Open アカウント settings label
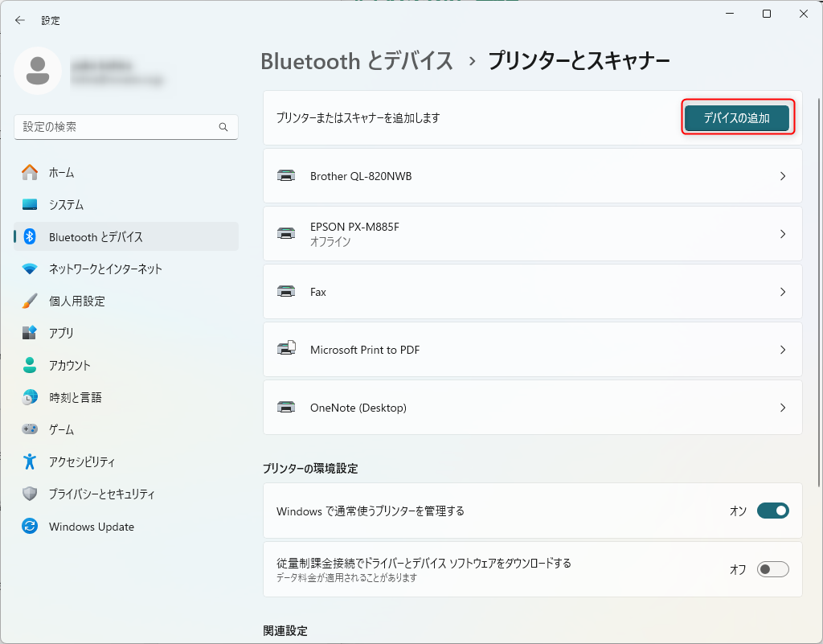 (70, 365)
